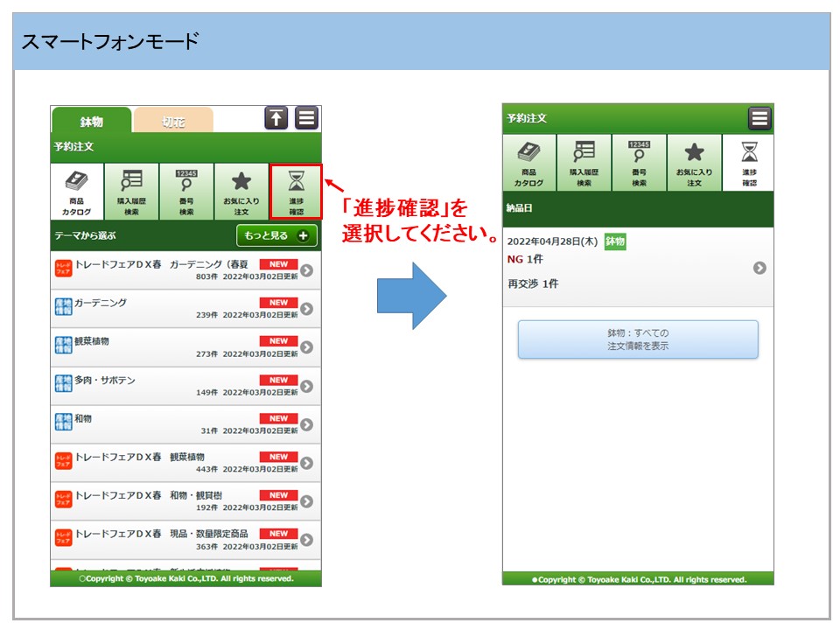
Task: Select 番号検索 icon in the left phone
Action: click(186, 191)
